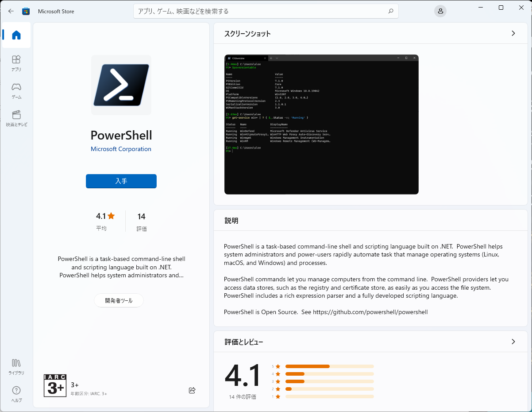Image resolution: width=532 pixels, height=412 pixels.
Task: Click the orange star beside 4.1 average
Action: click(111, 216)
